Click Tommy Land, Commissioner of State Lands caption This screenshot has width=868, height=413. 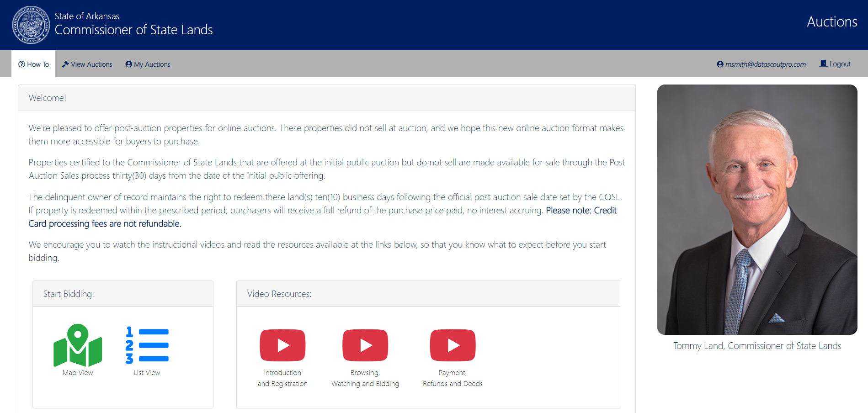(x=757, y=346)
